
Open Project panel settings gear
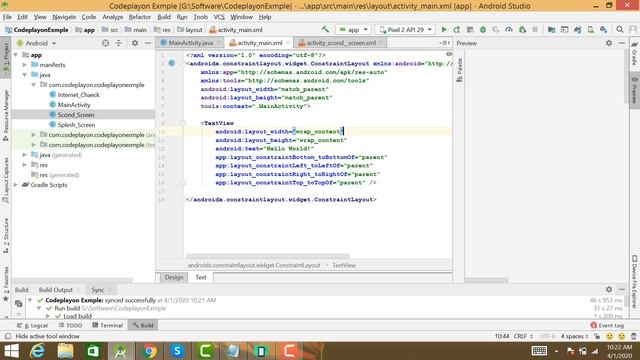click(135, 43)
